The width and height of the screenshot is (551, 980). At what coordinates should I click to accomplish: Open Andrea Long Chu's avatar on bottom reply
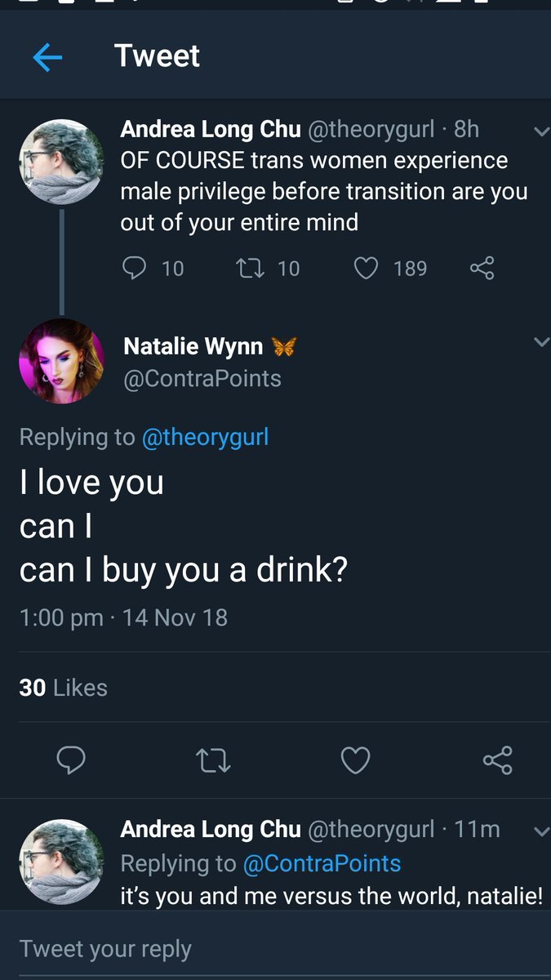click(x=61, y=862)
